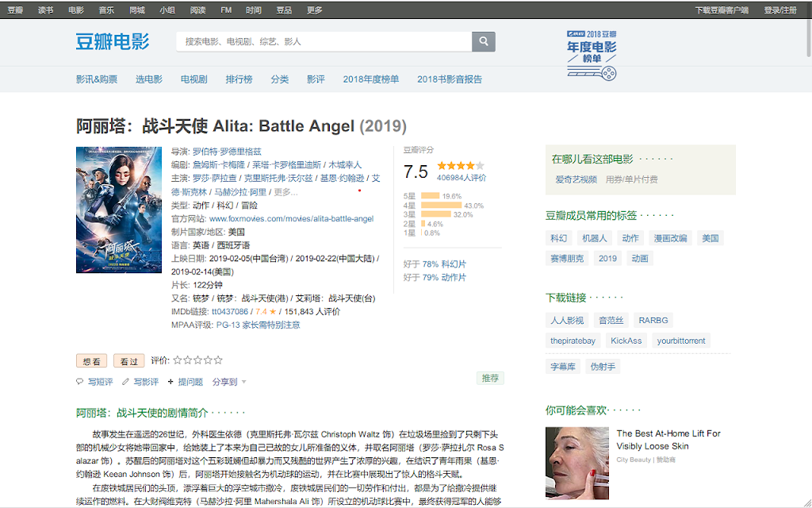Image resolution: width=812 pixels, height=508 pixels.
Task: Open 字幕库 subtitle link
Action: (563, 367)
